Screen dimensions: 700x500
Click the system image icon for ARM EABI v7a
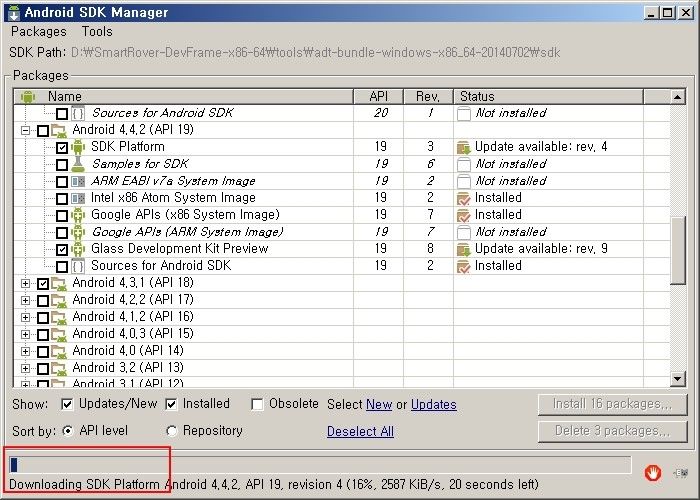pyautogui.click(x=78, y=181)
